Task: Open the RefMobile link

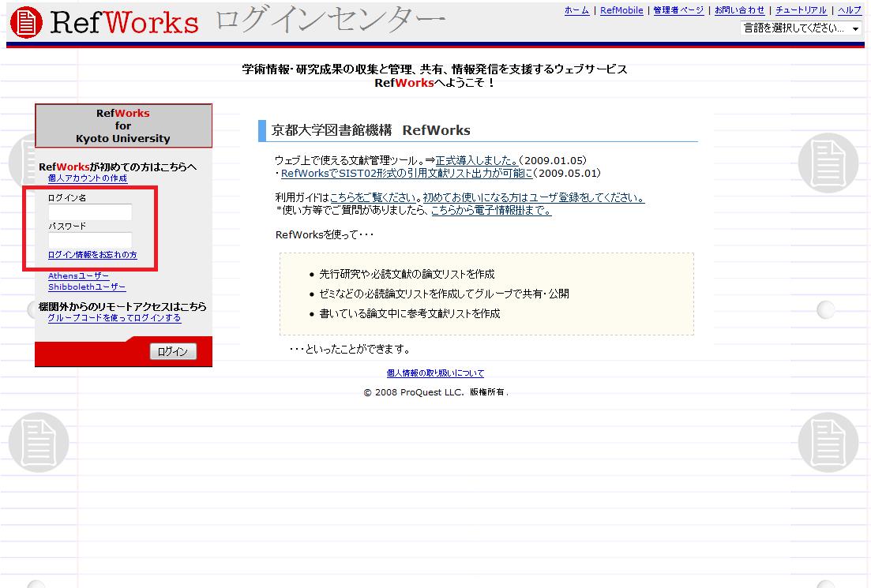Action: tap(621, 10)
